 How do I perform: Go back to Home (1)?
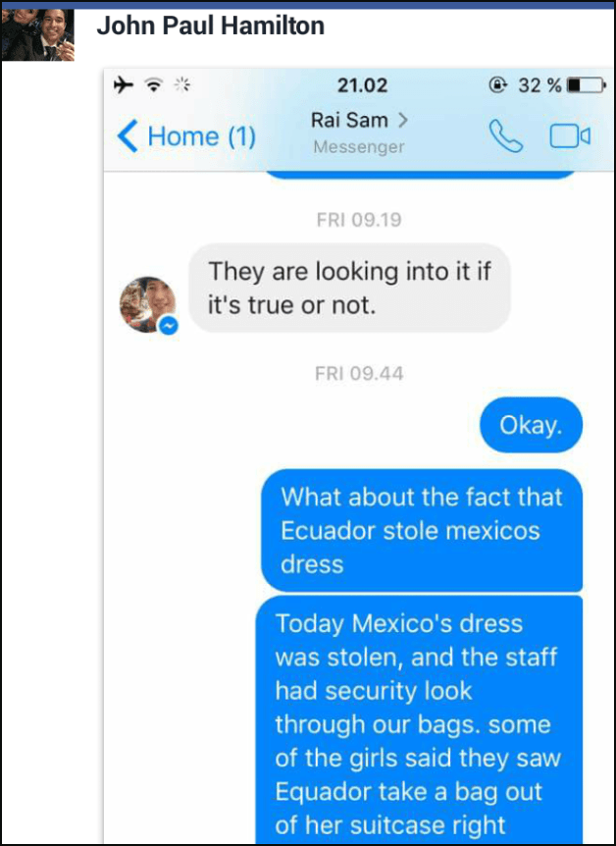(x=186, y=136)
